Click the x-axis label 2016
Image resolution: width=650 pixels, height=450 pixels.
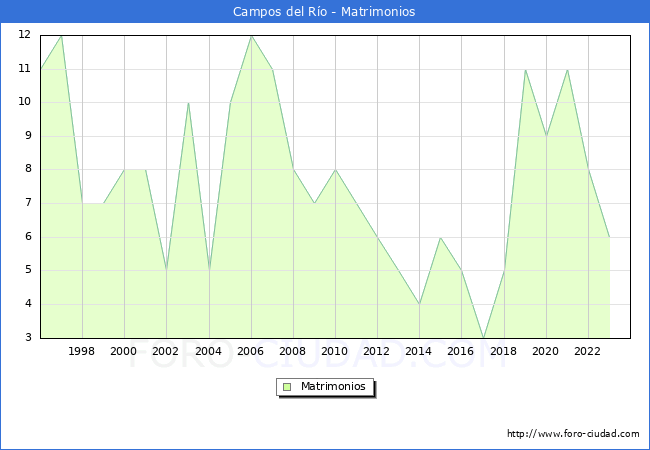pyautogui.click(x=461, y=351)
